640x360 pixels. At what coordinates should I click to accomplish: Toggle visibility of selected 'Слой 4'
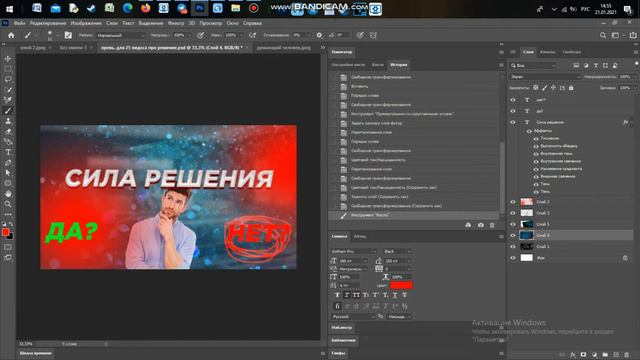coord(513,236)
